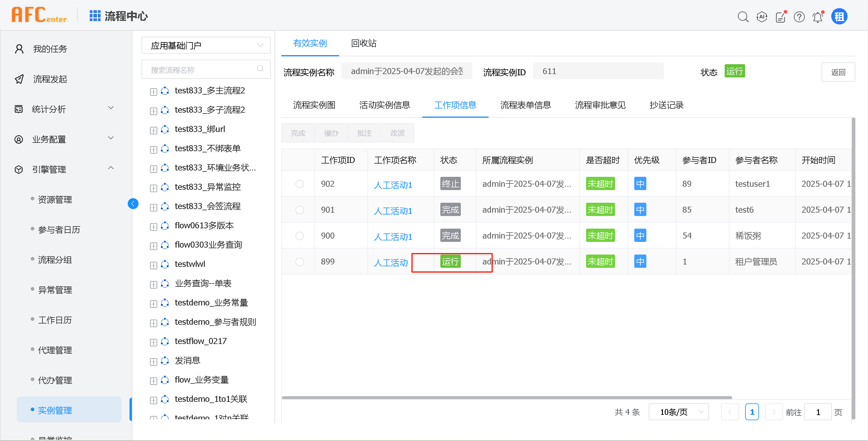
Task: Switch to the 流程审批意见 tab
Action: (x=600, y=105)
